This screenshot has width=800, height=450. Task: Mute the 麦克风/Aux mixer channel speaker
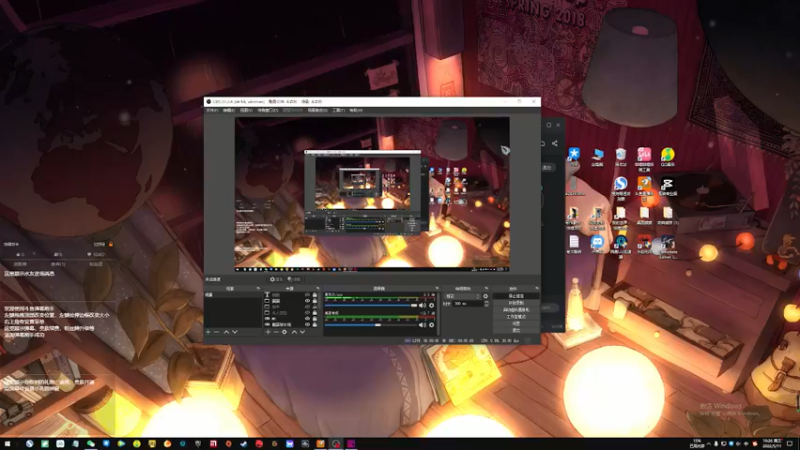pos(422,305)
